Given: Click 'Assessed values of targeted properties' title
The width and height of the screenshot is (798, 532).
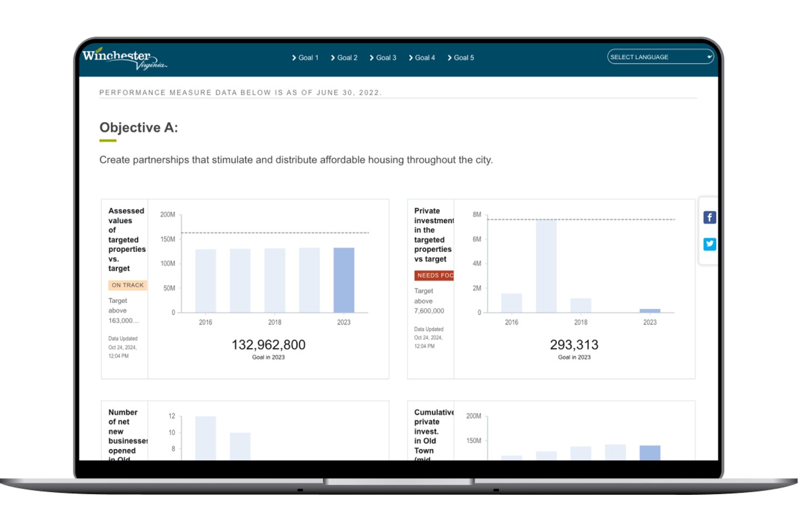Looking at the screenshot, I should point(127,239).
